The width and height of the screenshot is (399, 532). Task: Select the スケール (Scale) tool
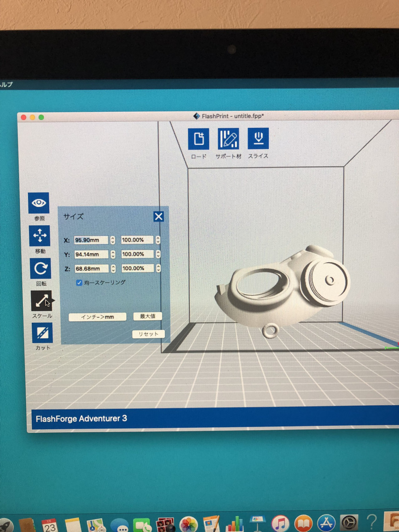[41, 300]
